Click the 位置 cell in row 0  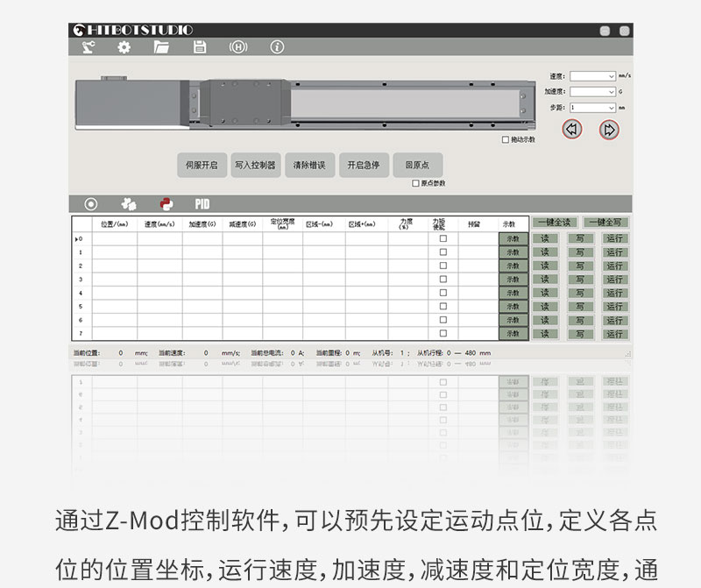pos(114,238)
